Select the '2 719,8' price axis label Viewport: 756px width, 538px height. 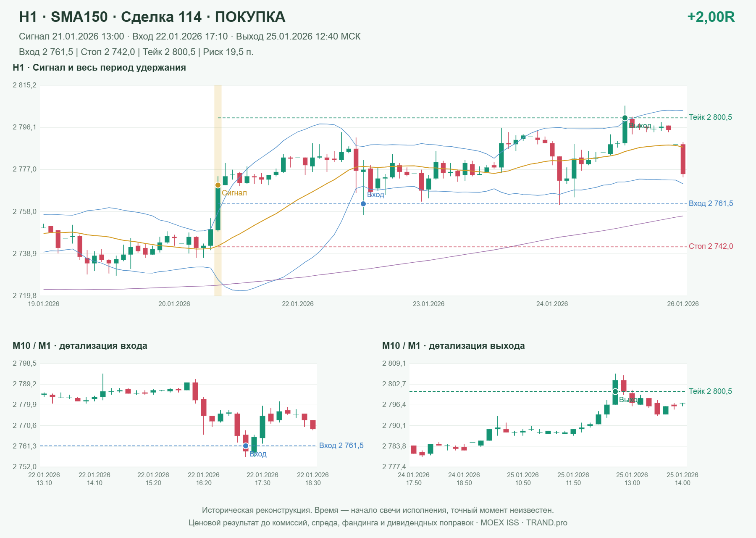(x=25, y=295)
